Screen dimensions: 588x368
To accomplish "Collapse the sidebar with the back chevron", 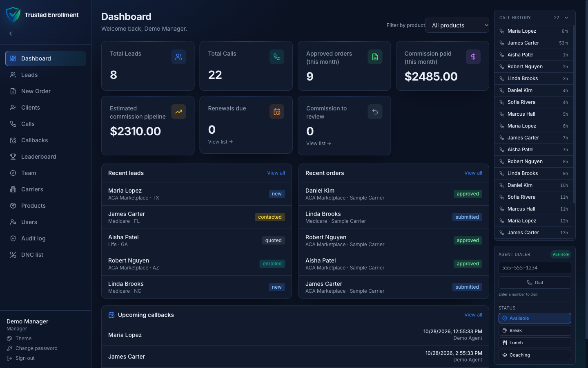I will [x=11, y=34].
